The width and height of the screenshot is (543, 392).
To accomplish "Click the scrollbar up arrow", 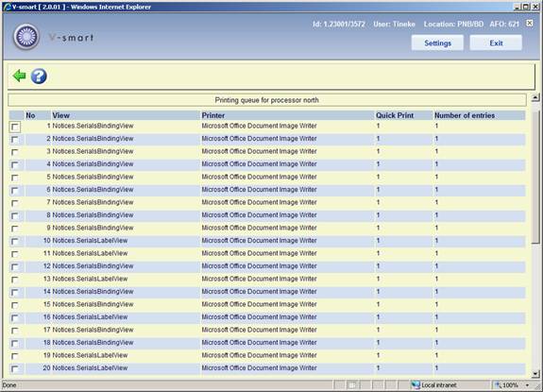I will tap(535, 97).
